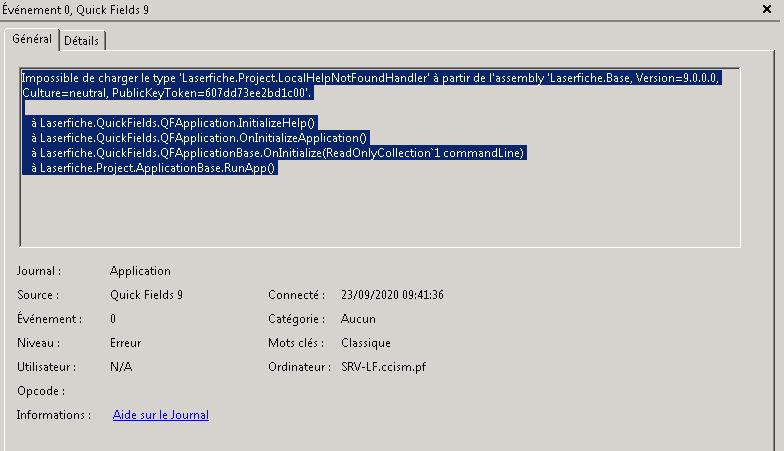This screenshot has height=451, width=784.
Task: Click the 'Source :' label
Action: click(x=38, y=295)
